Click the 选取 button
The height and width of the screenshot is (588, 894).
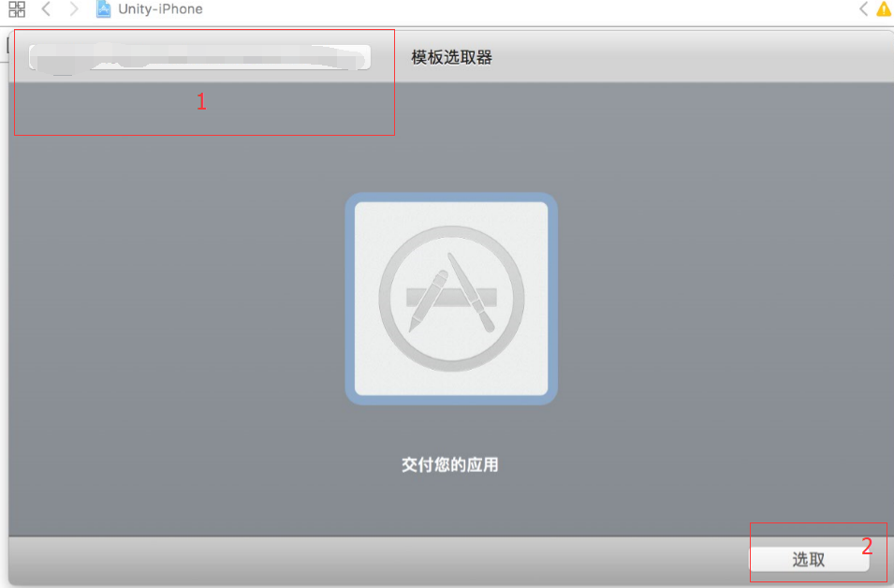coord(809,559)
